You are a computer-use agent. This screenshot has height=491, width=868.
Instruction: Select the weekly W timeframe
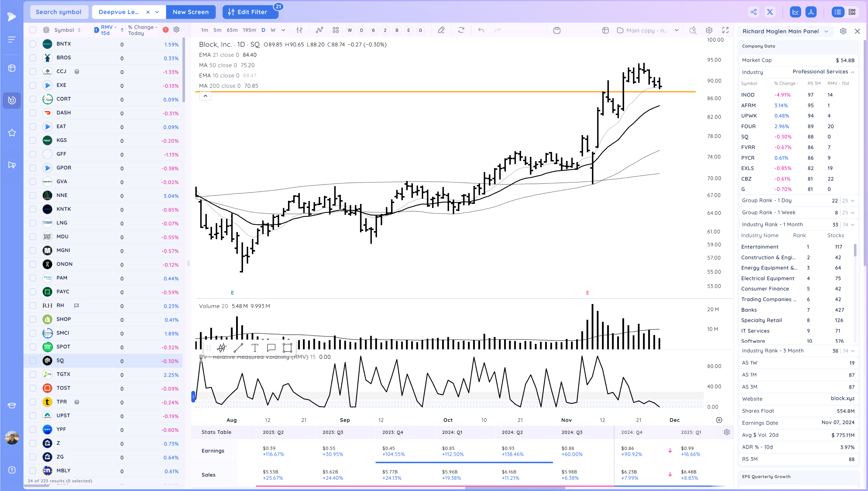[273, 30]
